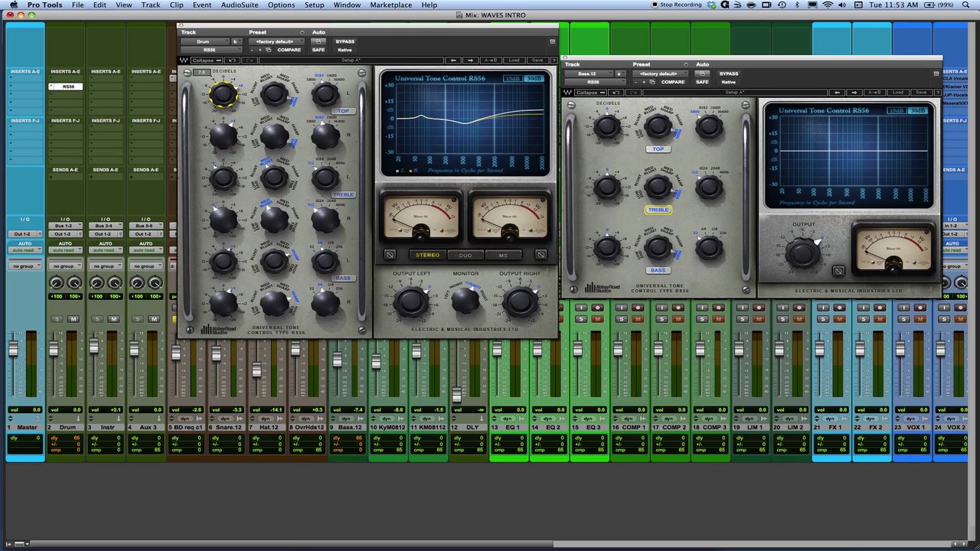The height and width of the screenshot is (551, 980).
Task: Click the TOP band button in Bass.12 RS56
Action: click(658, 149)
